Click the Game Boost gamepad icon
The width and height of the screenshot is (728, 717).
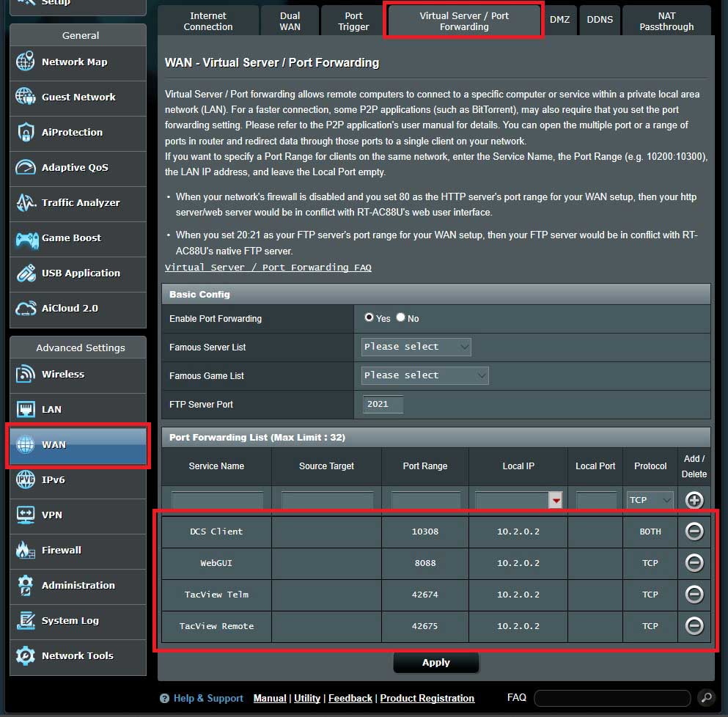click(x=26, y=238)
